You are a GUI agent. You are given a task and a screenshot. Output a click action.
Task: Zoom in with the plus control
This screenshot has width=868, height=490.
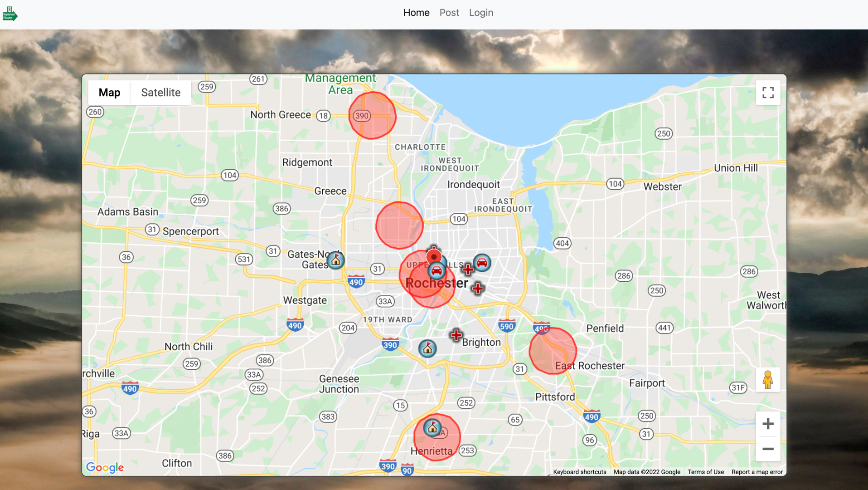coord(768,424)
